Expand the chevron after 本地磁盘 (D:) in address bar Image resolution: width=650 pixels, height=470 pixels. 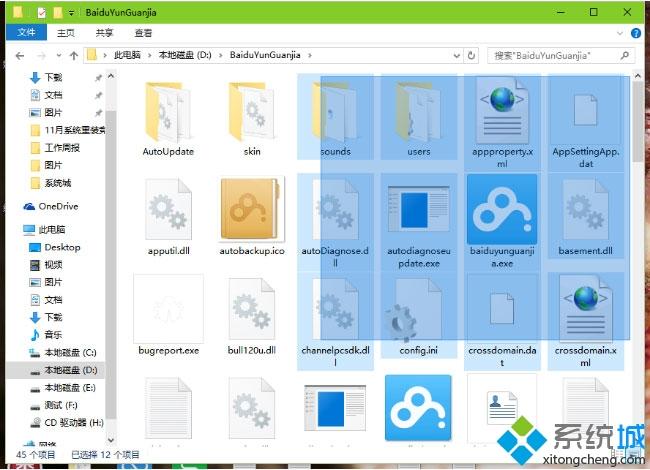click(x=221, y=55)
